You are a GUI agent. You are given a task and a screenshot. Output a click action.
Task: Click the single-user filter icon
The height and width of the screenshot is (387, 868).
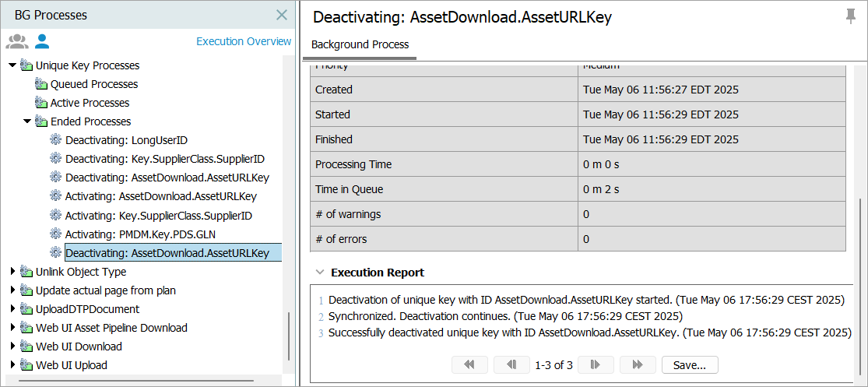click(x=42, y=42)
